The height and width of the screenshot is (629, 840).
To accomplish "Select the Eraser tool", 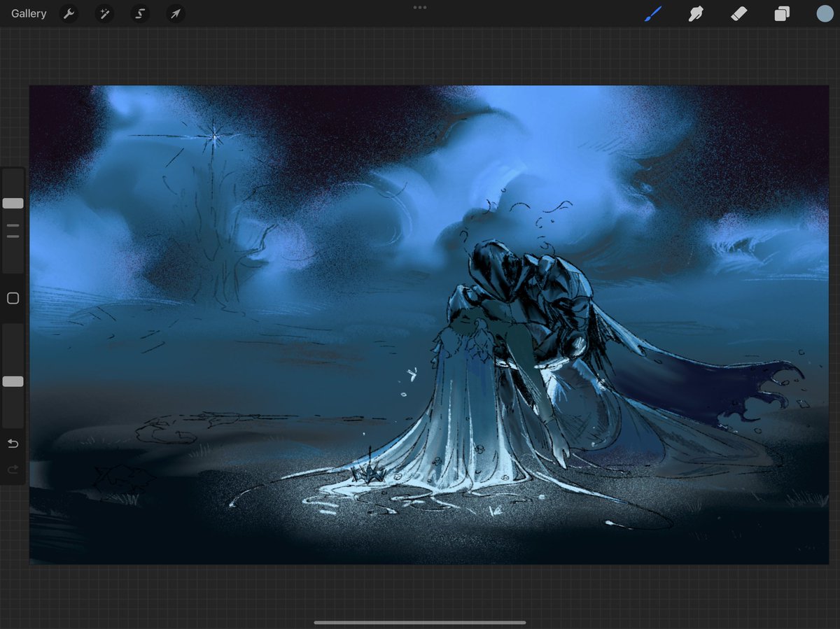I will [739, 13].
